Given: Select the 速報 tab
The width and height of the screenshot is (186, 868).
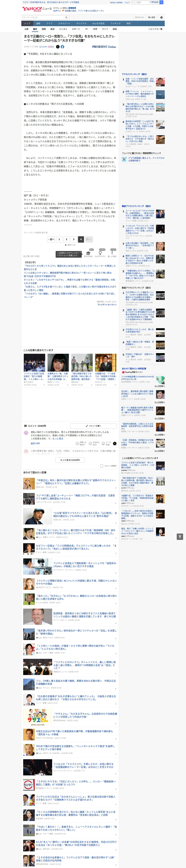Looking at the screenshot, I should (x=38, y=24).
